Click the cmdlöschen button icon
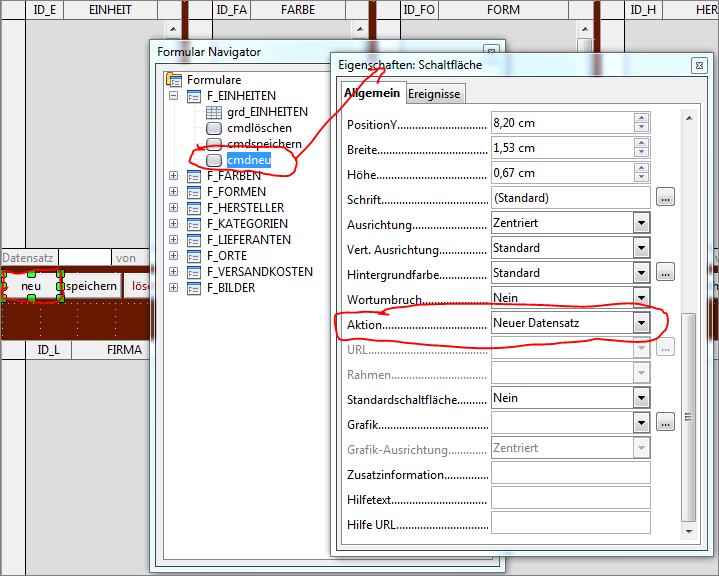Screen dimensions: 719x576 pos(214,128)
